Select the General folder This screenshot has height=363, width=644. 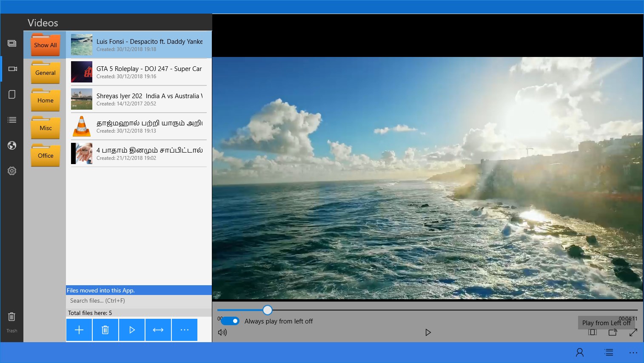pos(46,73)
